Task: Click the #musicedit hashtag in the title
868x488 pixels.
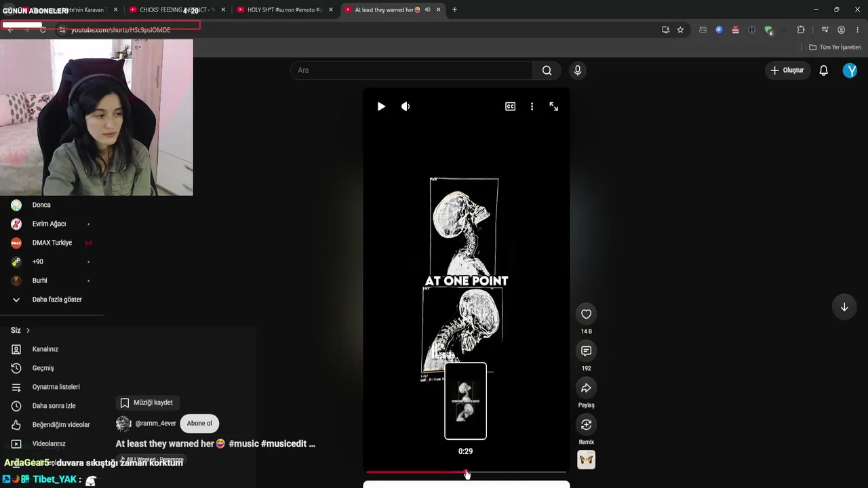Action: pos(283,444)
